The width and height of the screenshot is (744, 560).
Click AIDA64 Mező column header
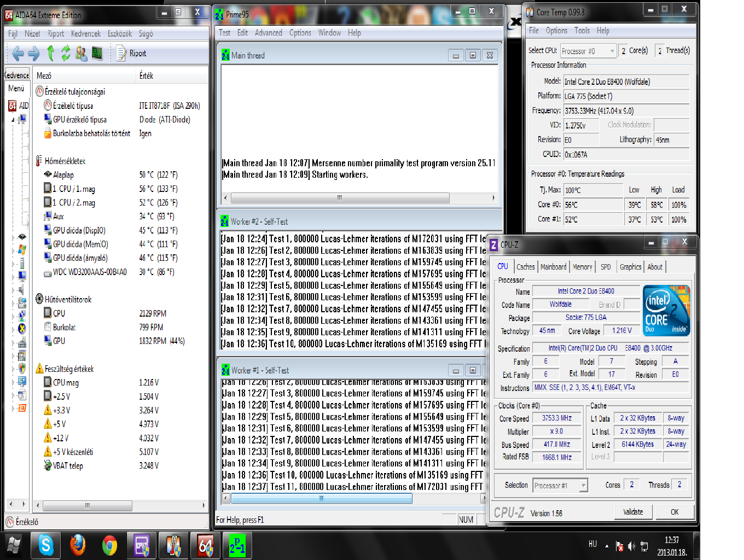point(84,75)
